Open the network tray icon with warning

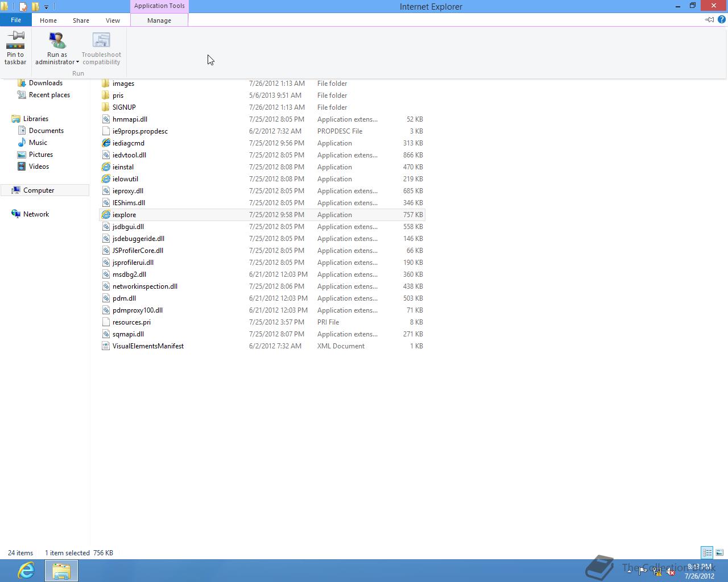point(657,571)
